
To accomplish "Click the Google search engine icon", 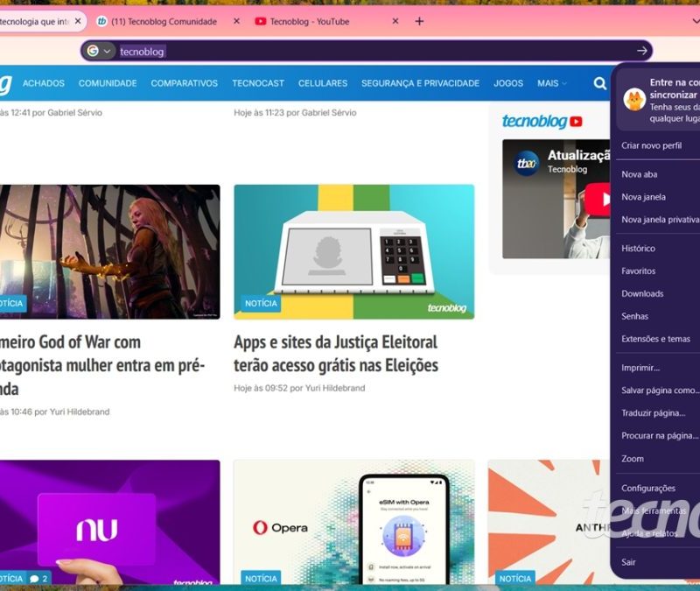I will 93,51.
